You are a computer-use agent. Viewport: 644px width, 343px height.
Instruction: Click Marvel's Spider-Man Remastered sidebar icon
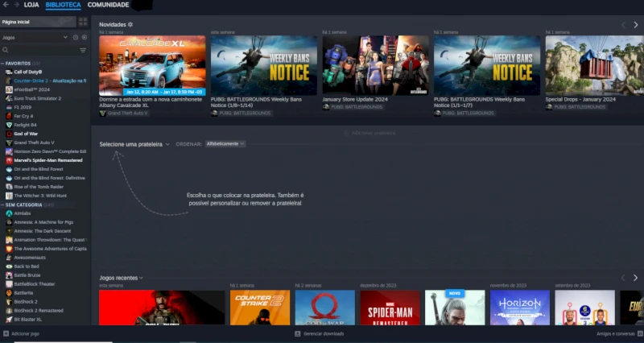[9, 160]
